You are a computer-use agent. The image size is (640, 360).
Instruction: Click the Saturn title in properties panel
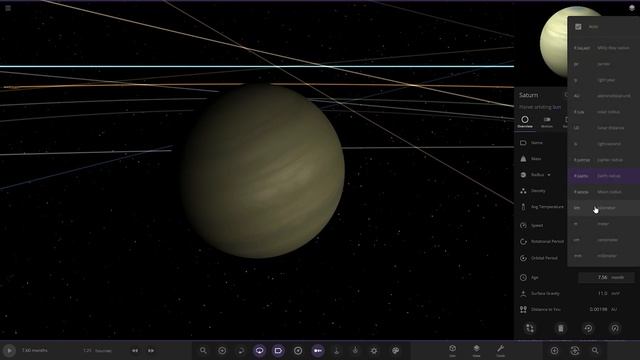coord(529,95)
